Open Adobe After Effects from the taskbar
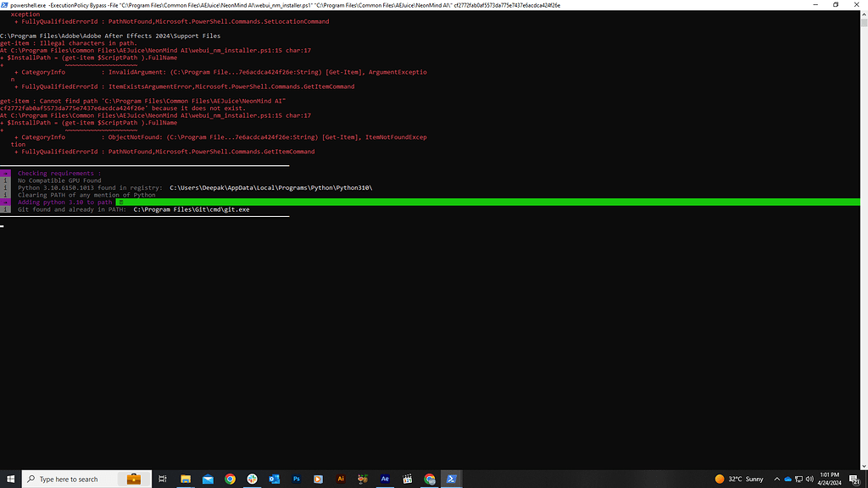This screenshot has height=488, width=868. pos(384,479)
